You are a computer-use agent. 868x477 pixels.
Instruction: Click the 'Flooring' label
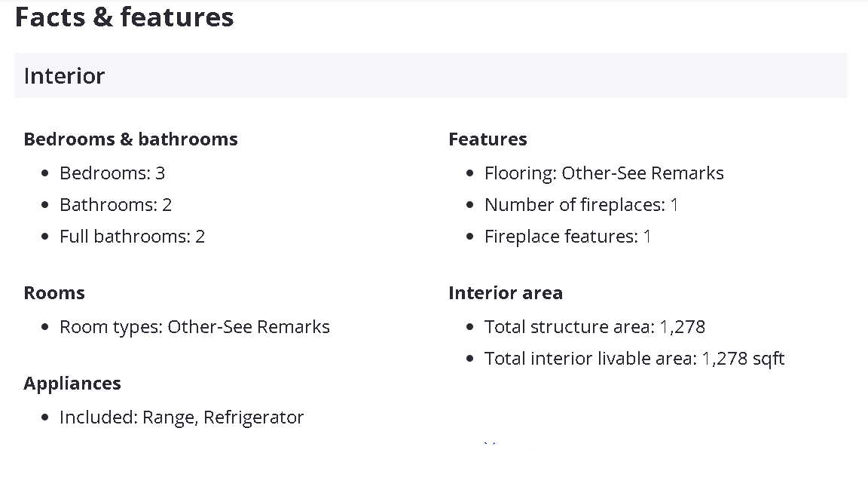[520, 173]
